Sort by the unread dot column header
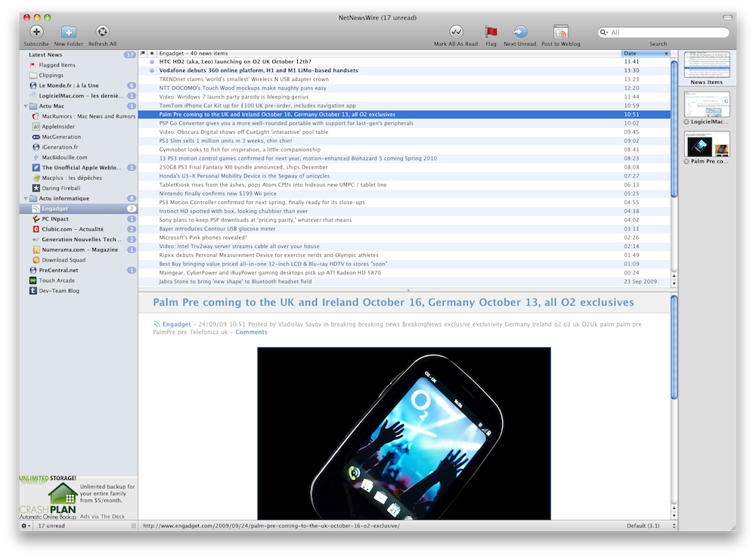756x558 pixels. coord(152,54)
